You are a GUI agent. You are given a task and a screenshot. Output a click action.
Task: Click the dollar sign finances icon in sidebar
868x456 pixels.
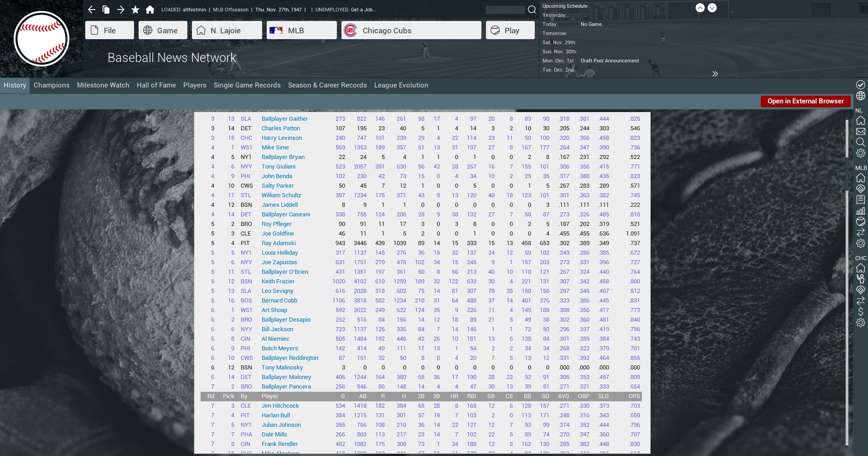pyautogui.click(x=860, y=312)
